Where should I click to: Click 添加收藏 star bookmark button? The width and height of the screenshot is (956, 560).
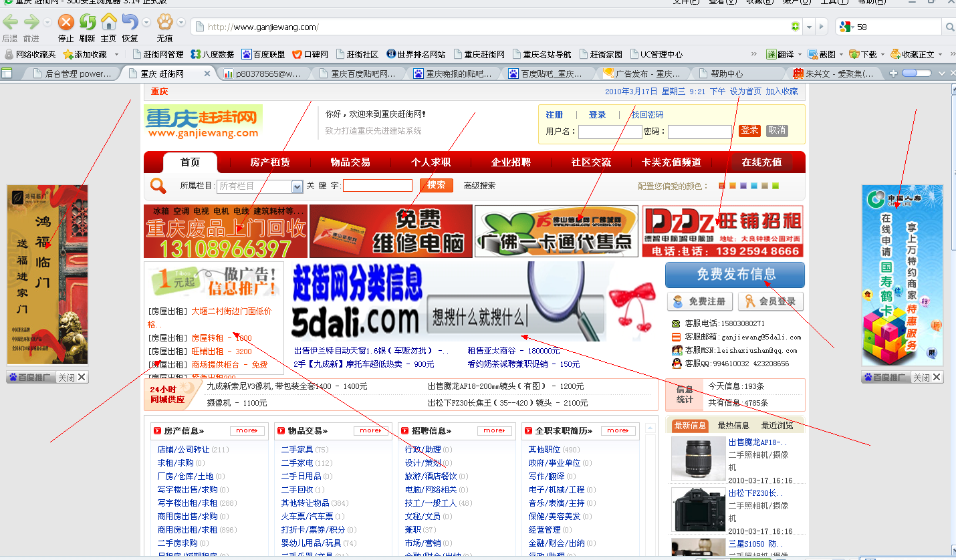85,54
